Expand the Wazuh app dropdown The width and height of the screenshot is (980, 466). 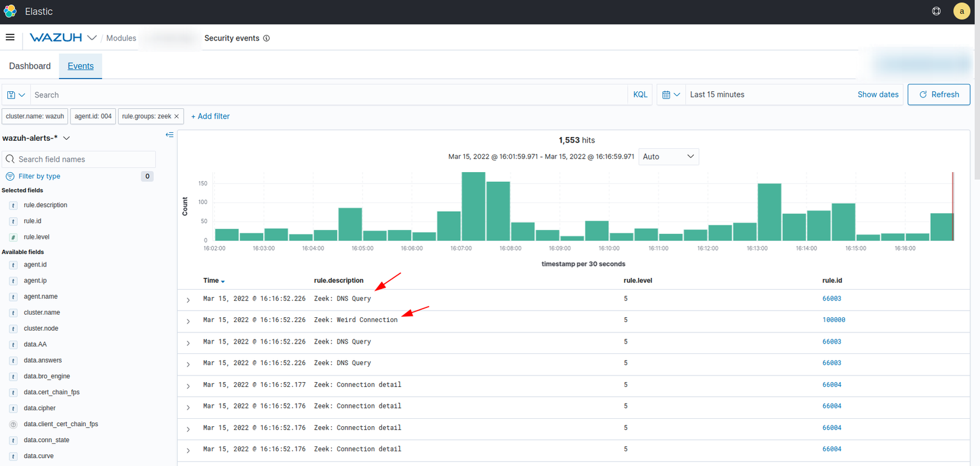tap(92, 38)
